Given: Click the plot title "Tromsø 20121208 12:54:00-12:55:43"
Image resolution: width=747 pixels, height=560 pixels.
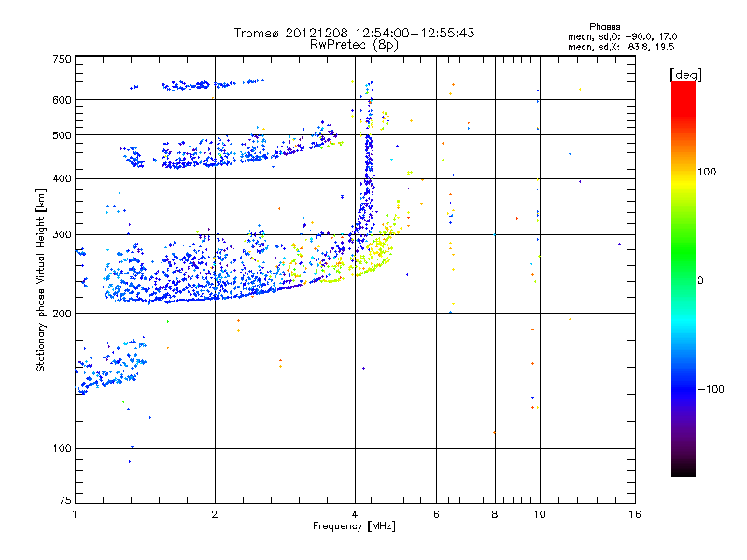Looking at the screenshot, I should pos(355,33).
